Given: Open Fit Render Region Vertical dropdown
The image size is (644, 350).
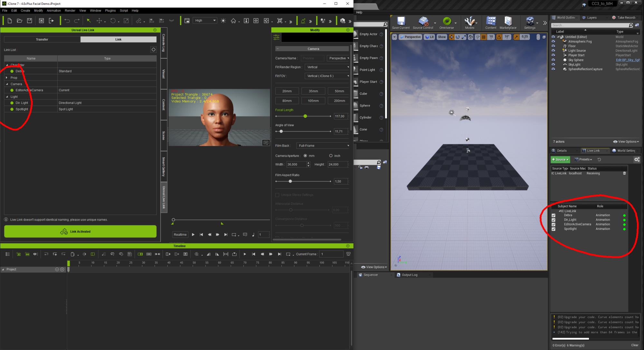Looking at the screenshot, I should pyautogui.click(x=327, y=67).
